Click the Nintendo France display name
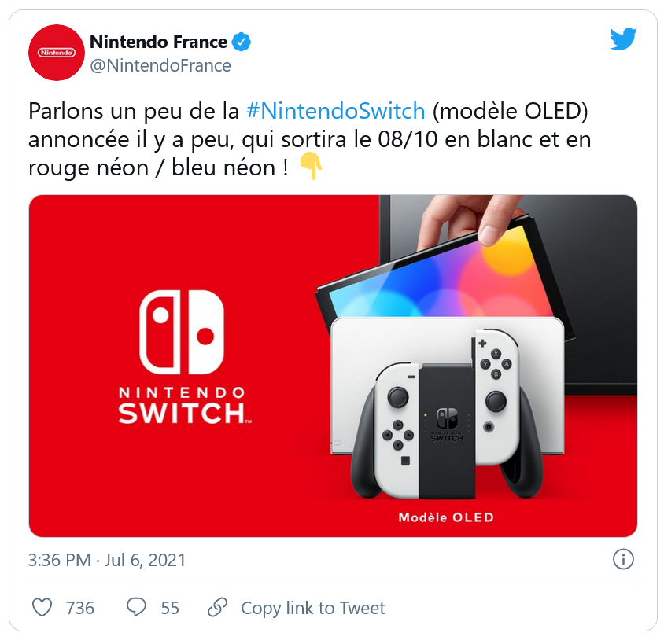The width and height of the screenshot is (664, 644). [x=158, y=42]
